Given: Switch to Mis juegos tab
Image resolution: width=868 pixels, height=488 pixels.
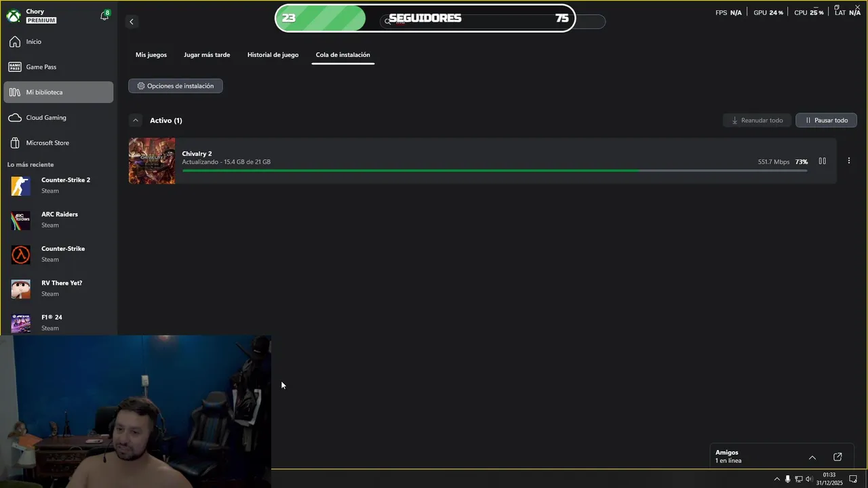Looking at the screenshot, I should point(151,55).
